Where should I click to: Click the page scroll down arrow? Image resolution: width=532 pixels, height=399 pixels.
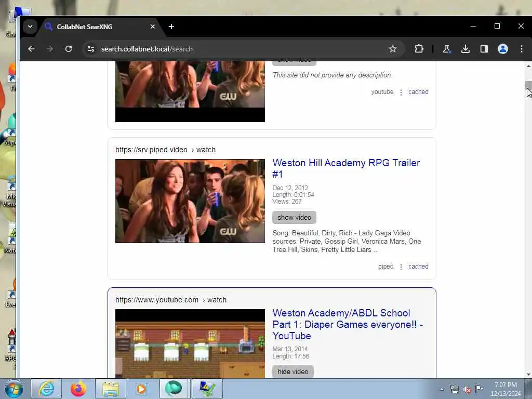pyautogui.click(x=528, y=374)
